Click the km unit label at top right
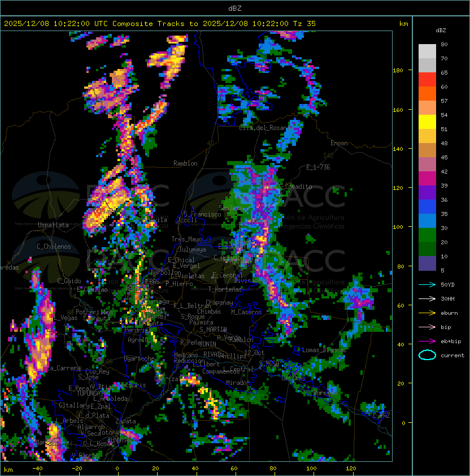The image size is (470, 476). (x=403, y=24)
